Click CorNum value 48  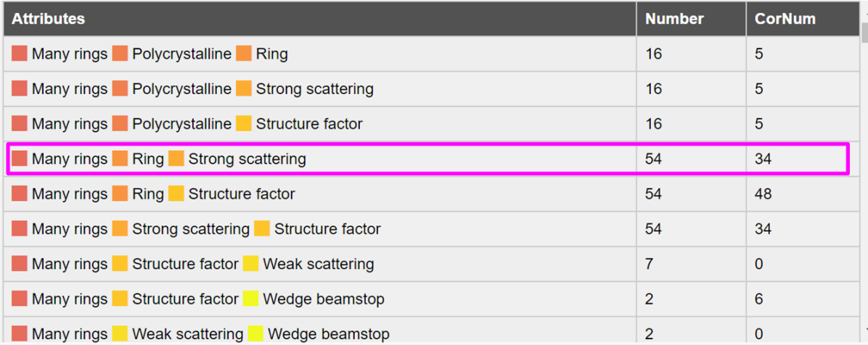pos(763,194)
